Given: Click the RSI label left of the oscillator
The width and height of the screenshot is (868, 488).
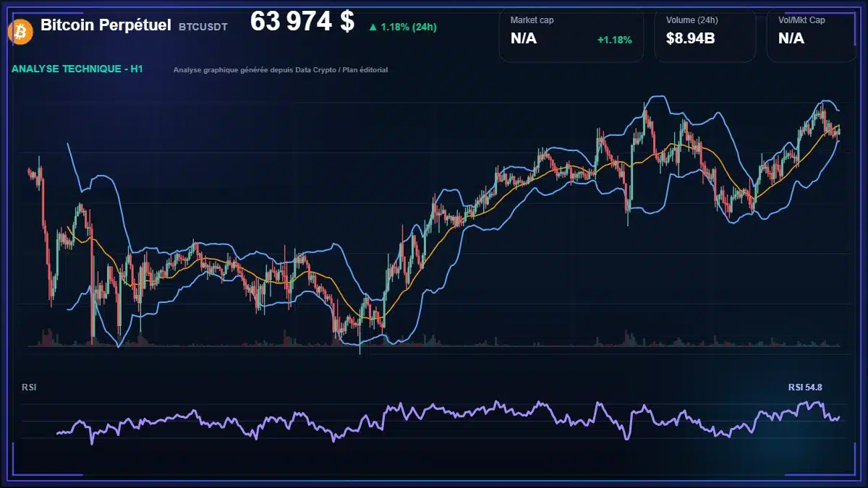Looking at the screenshot, I should click(29, 388).
